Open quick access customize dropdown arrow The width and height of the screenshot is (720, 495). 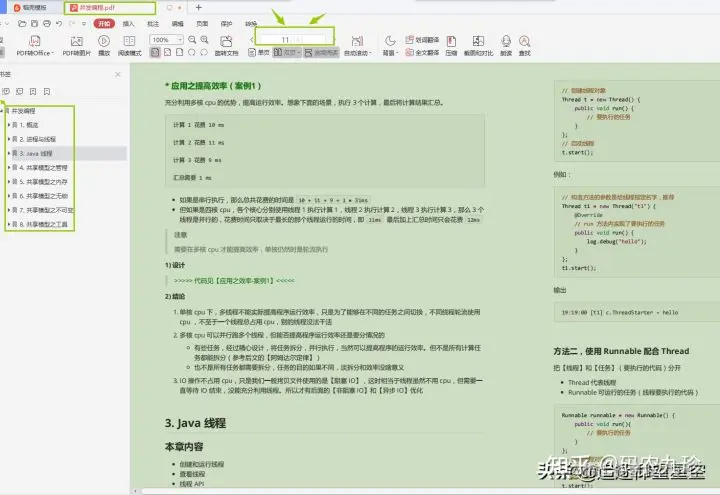click(84, 23)
